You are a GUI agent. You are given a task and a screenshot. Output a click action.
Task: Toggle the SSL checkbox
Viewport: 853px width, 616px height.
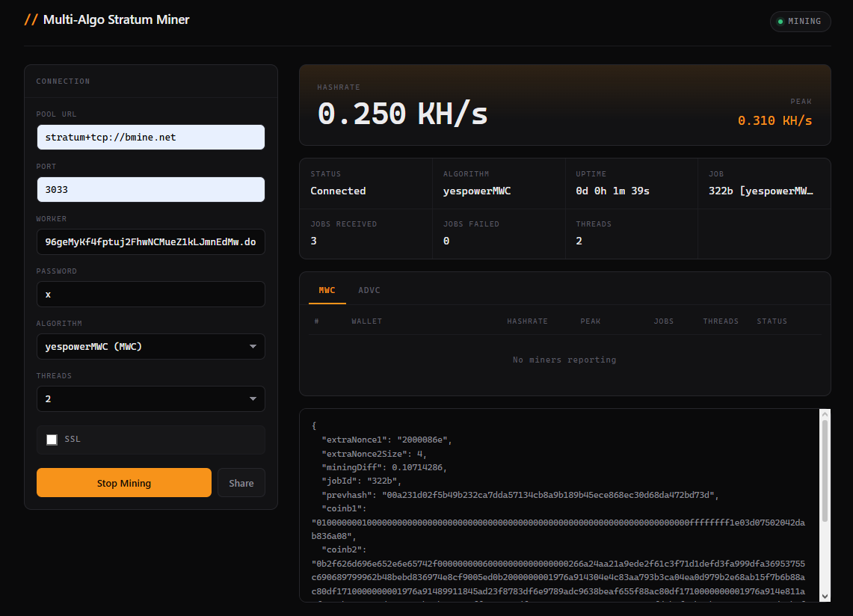click(52, 440)
